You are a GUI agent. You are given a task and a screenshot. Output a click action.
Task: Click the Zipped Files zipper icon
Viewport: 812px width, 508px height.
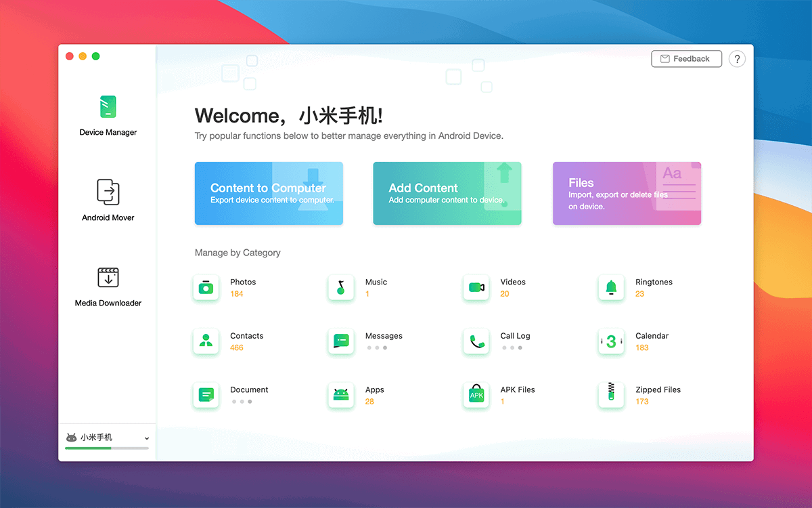(611, 395)
